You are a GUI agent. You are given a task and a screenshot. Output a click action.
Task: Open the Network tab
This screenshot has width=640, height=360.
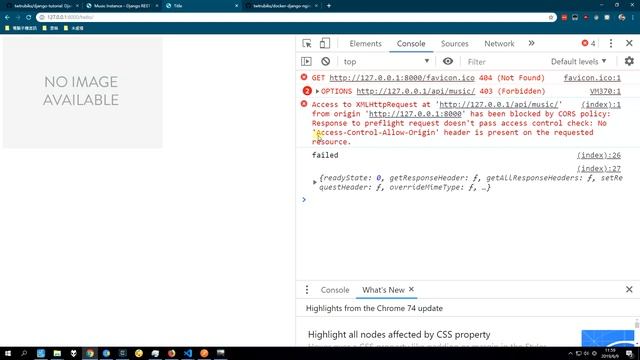(x=499, y=44)
